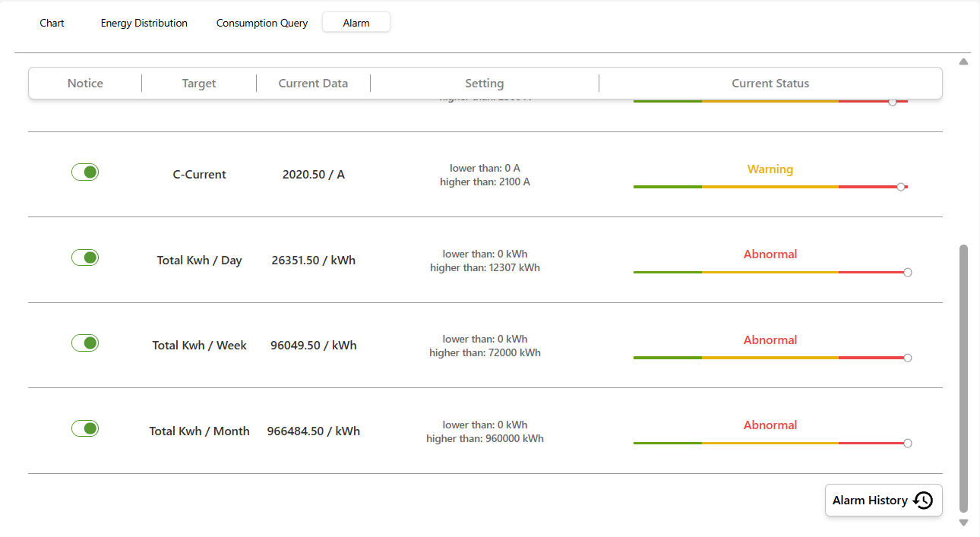Click 'higher than: 2100 A' setting
Screen dimensions: 980x537
pyautogui.click(x=485, y=182)
